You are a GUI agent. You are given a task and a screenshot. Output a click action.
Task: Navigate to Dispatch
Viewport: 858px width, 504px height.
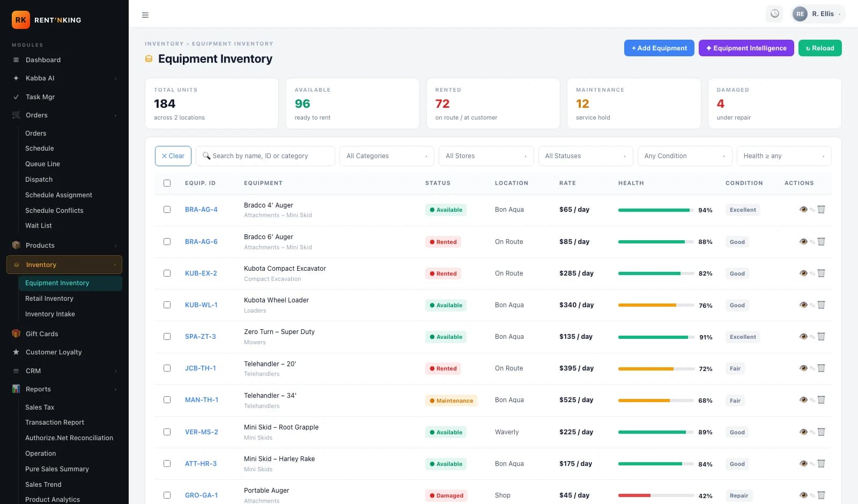coord(70,180)
